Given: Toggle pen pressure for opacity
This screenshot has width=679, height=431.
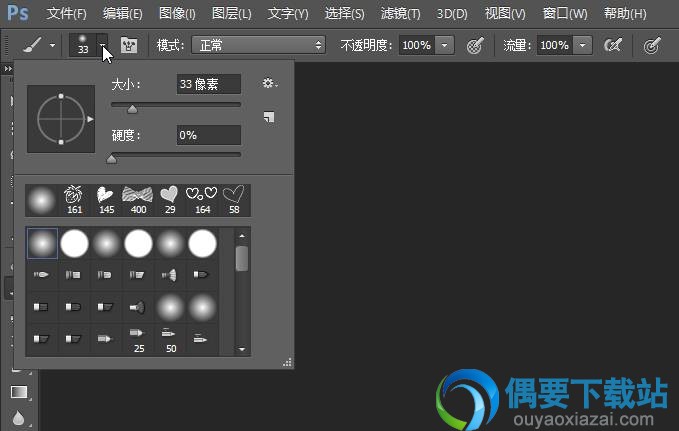Looking at the screenshot, I should pos(475,45).
